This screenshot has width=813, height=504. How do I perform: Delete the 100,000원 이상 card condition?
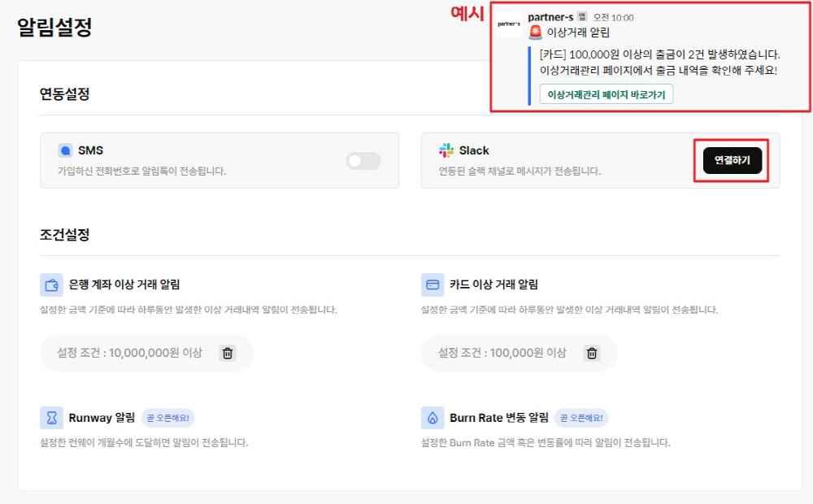tap(592, 353)
